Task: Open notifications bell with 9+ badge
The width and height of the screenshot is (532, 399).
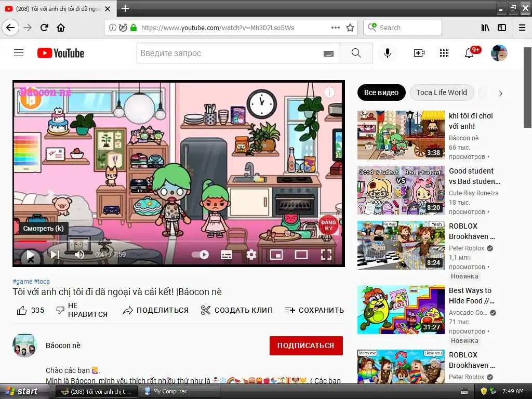Action: tap(471, 52)
